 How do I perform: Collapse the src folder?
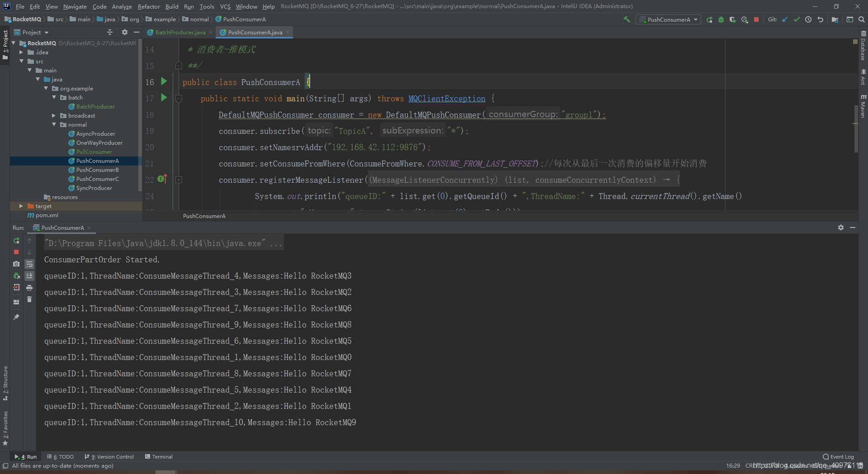(21, 61)
